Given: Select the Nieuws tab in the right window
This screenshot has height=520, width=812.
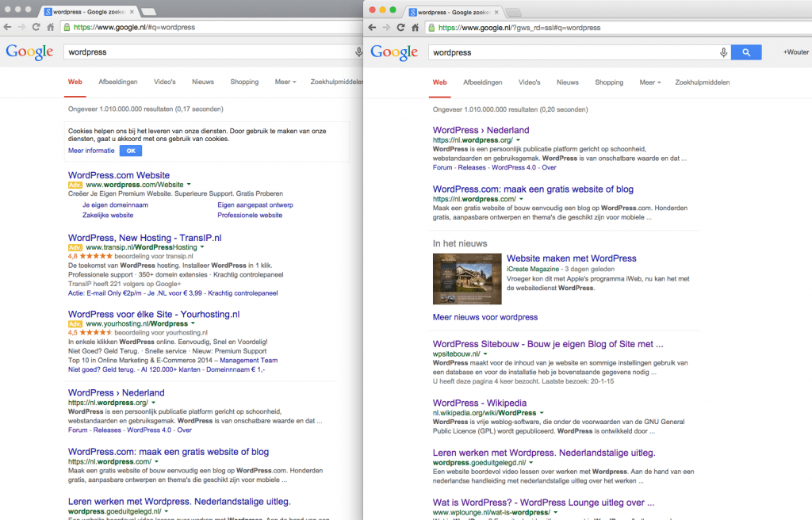Looking at the screenshot, I should (x=568, y=82).
